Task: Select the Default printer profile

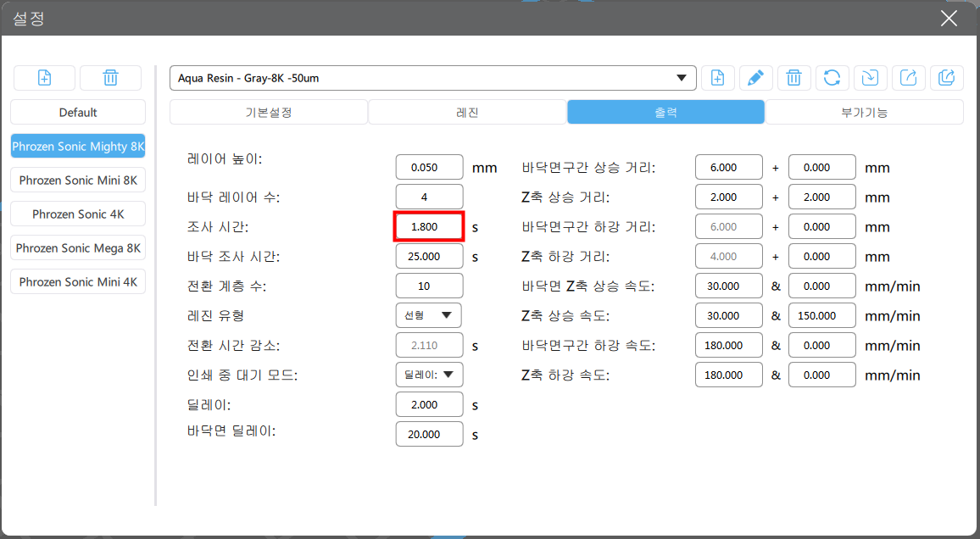Action: click(x=78, y=113)
